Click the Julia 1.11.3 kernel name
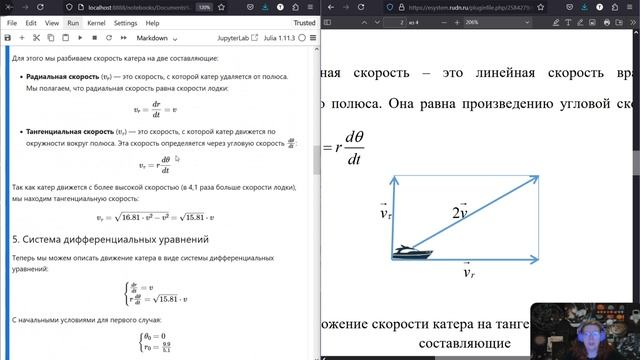The height and width of the screenshot is (360, 640). [279, 38]
